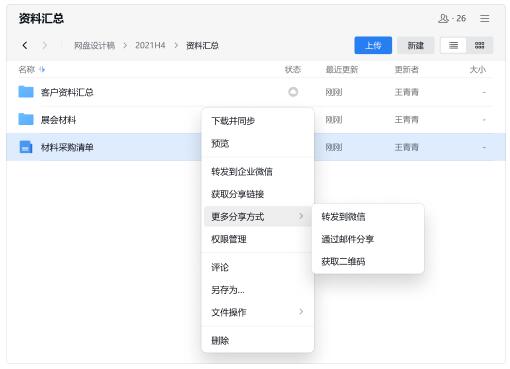This screenshot has height=369, width=510.
Task: Click the 资料汇总 breadcrumb item
Action: [x=202, y=45]
